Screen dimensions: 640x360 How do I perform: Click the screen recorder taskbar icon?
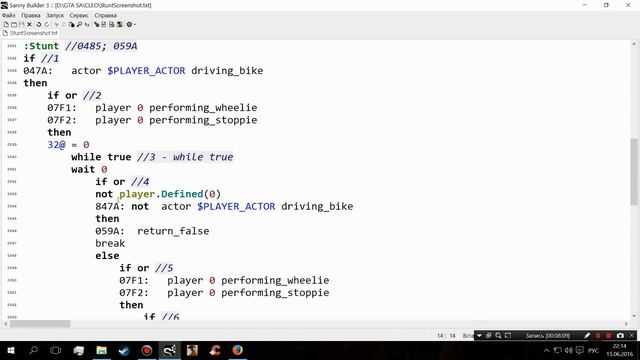tap(147, 350)
